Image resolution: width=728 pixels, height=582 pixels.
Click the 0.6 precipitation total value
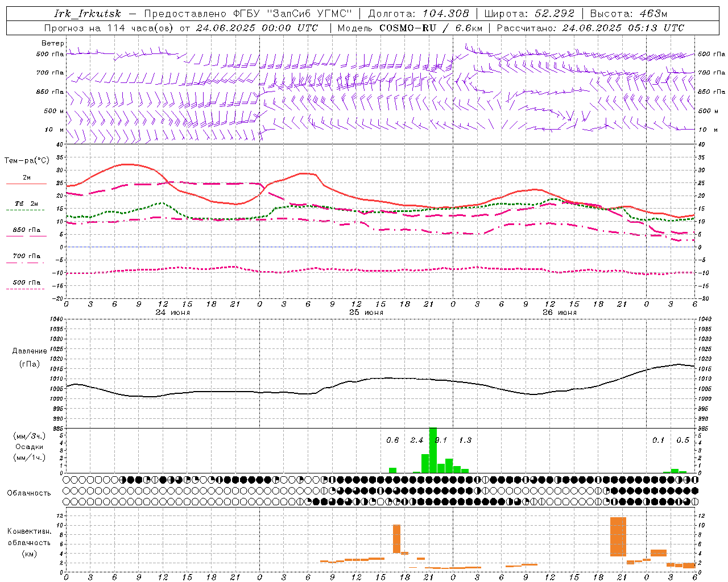click(392, 440)
